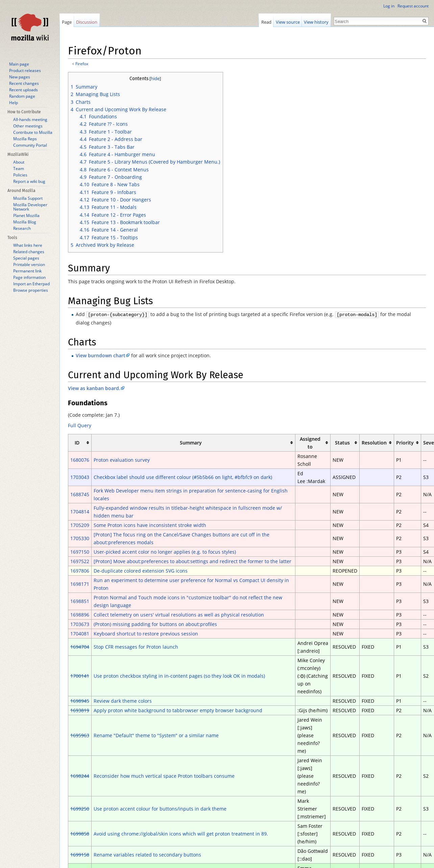Jump to Feature 12 - Error Pages
This screenshot has height=868, width=434.
pyautogui.click(x=113, y=215)
